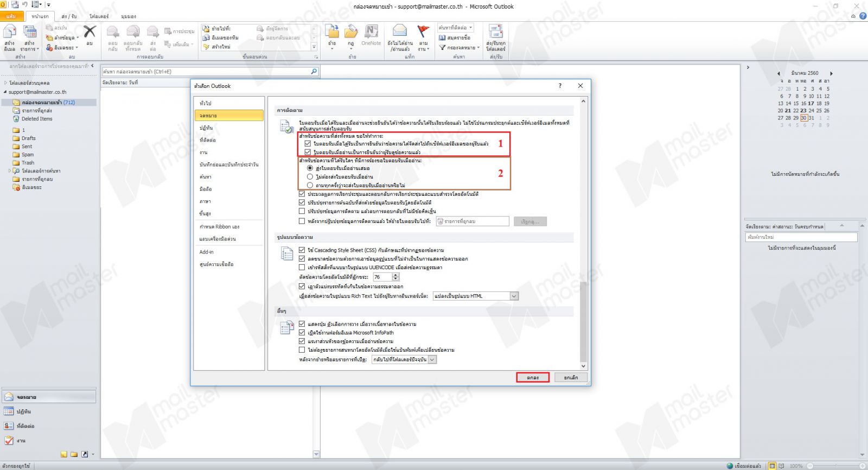
Task: Click the zoom slider in status bar
Action: (835, 466)
